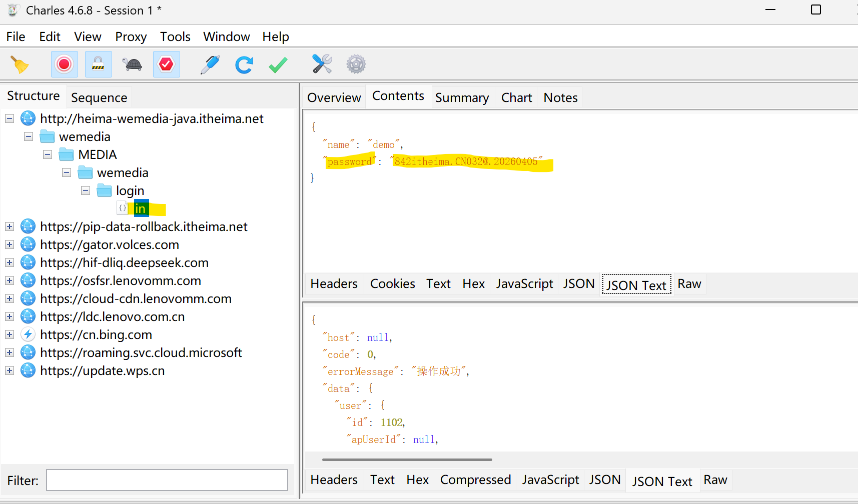
Task: Open the Tools menu
Action: point(175,36)
